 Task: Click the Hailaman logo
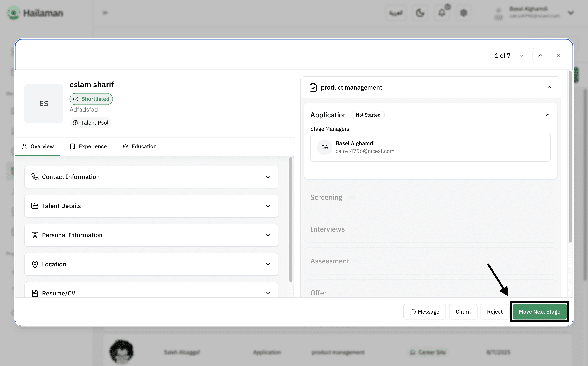(x=35, y=13)
